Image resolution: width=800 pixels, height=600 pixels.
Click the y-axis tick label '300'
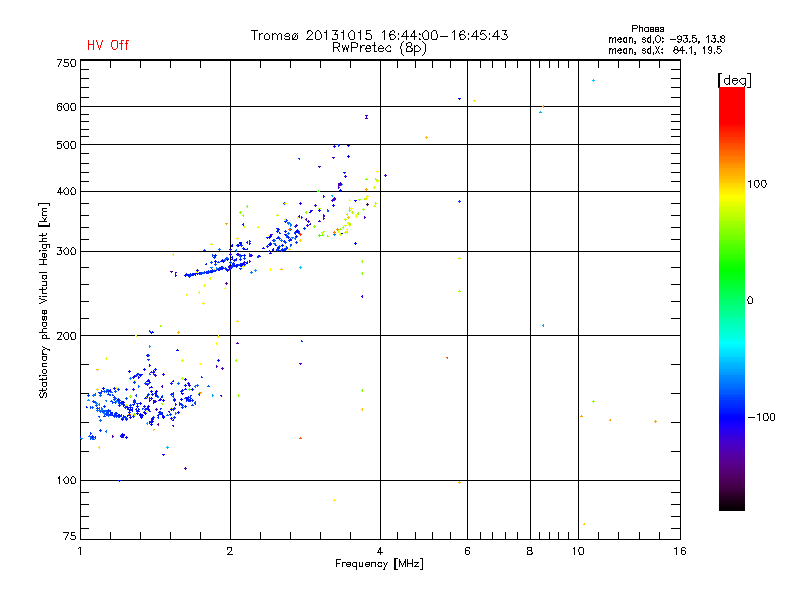click(66, 252)
